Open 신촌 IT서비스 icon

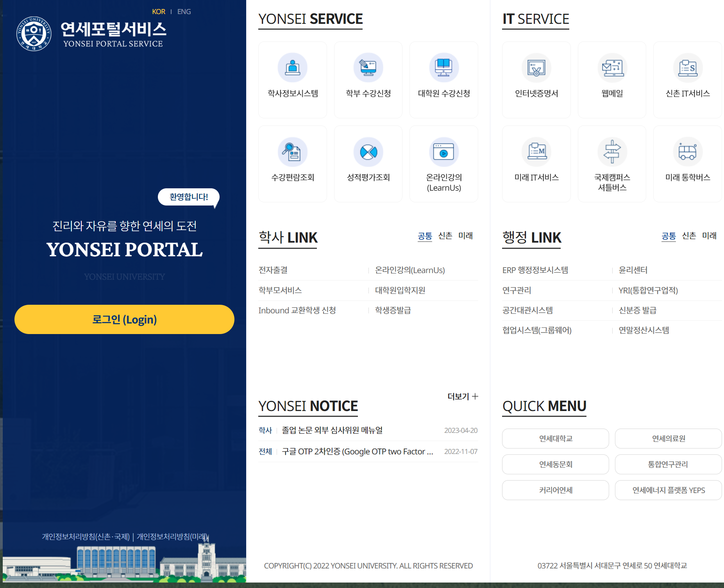tap(688, 68)
